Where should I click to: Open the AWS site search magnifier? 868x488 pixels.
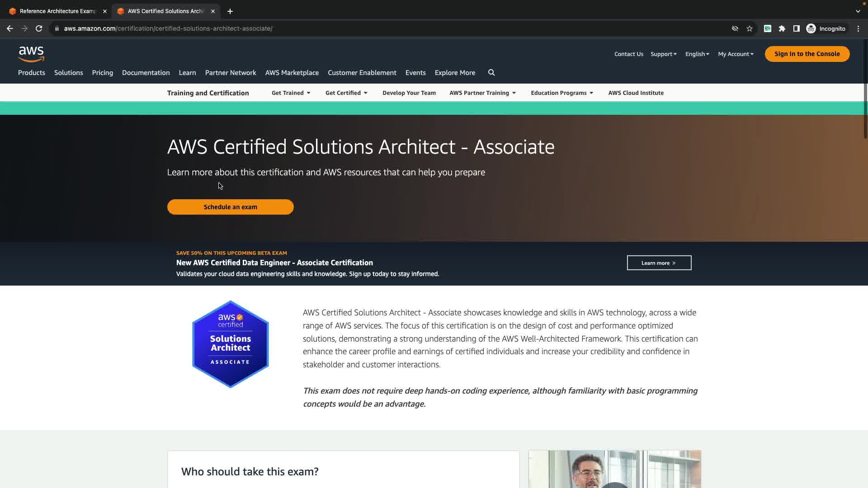(x=491, y=73)
